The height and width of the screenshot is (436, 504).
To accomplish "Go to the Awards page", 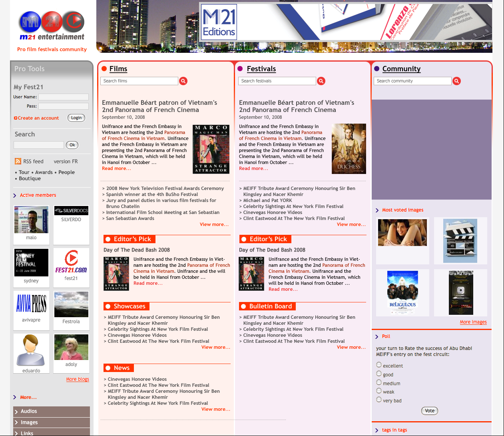I will (x=44, y=172).
